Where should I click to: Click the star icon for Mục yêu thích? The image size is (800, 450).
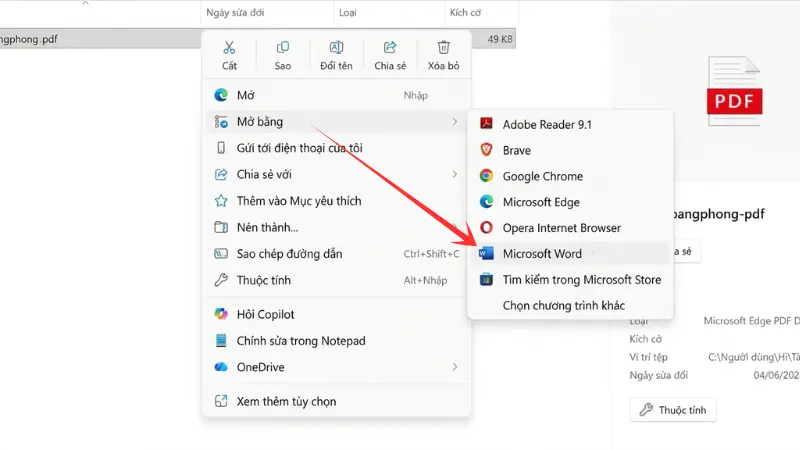[221, 201]
